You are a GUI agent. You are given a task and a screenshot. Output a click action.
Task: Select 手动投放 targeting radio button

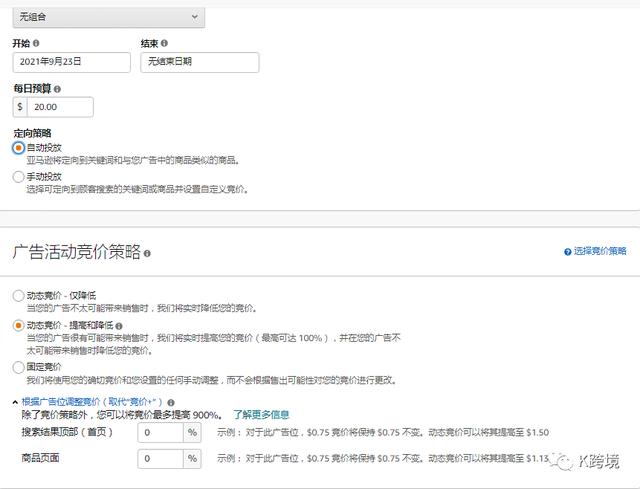point(18,177)
